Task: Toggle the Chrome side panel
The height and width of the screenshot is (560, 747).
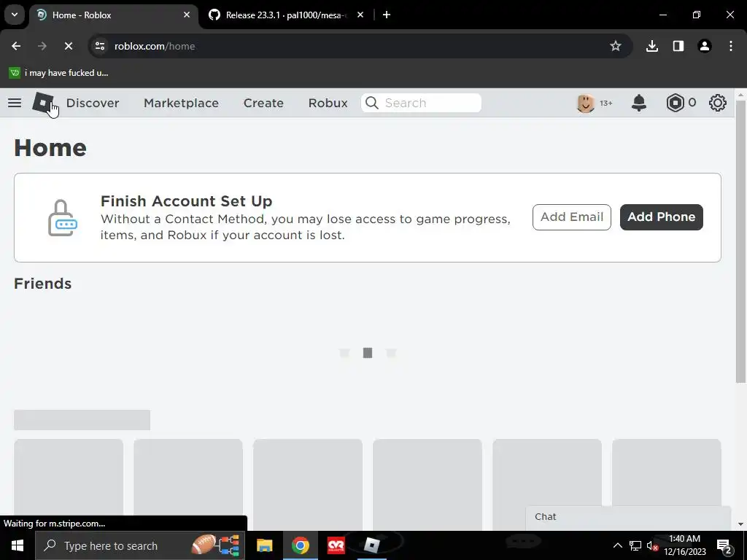Action: coord(678,46)
